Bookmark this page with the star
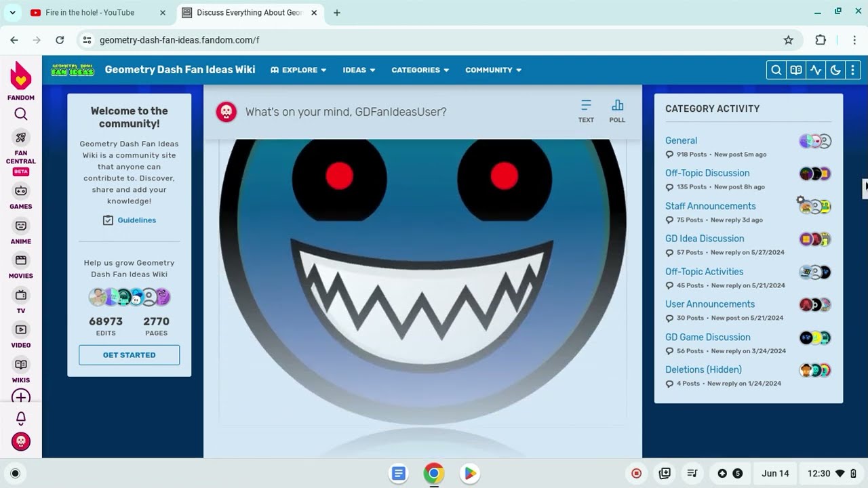Image resolution: width=868 pixels, height=488 pixels. (788, 40)
